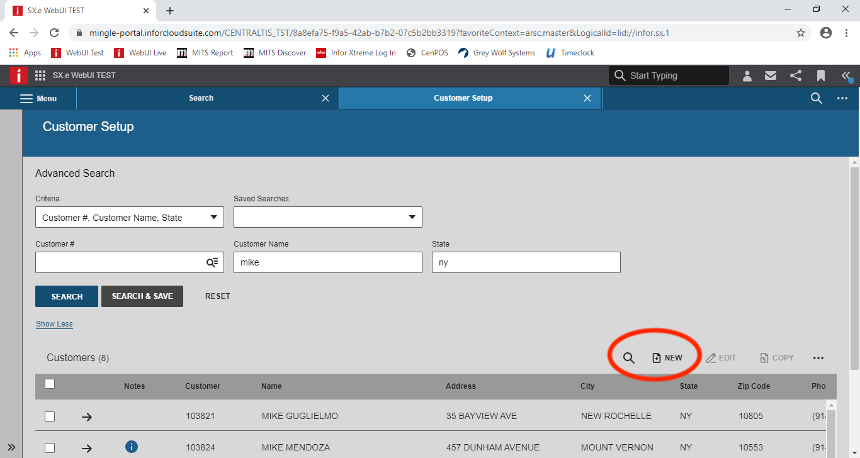Reload the browser page
Viewport: 860px width, 458px height.
click(54, 33)
